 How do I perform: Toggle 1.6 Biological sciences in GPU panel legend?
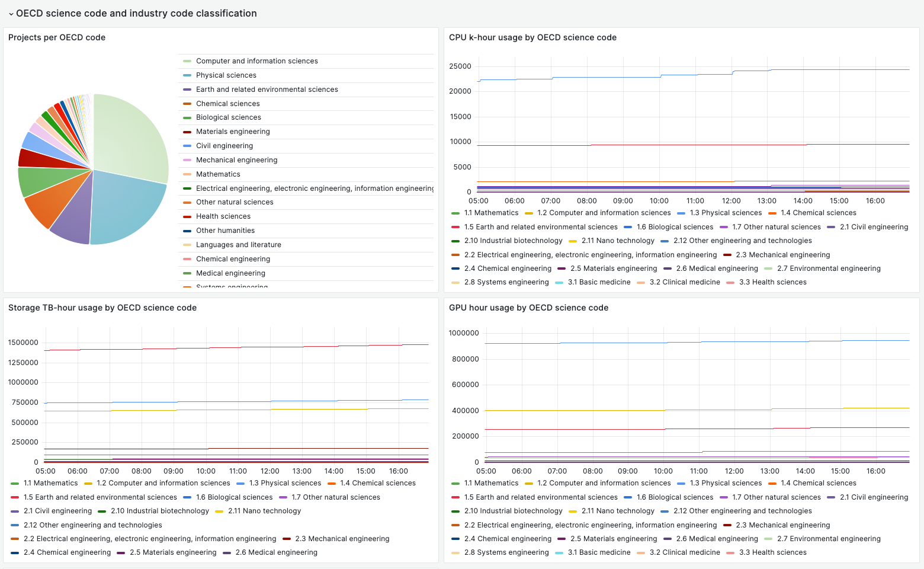[x=675, y=497]
